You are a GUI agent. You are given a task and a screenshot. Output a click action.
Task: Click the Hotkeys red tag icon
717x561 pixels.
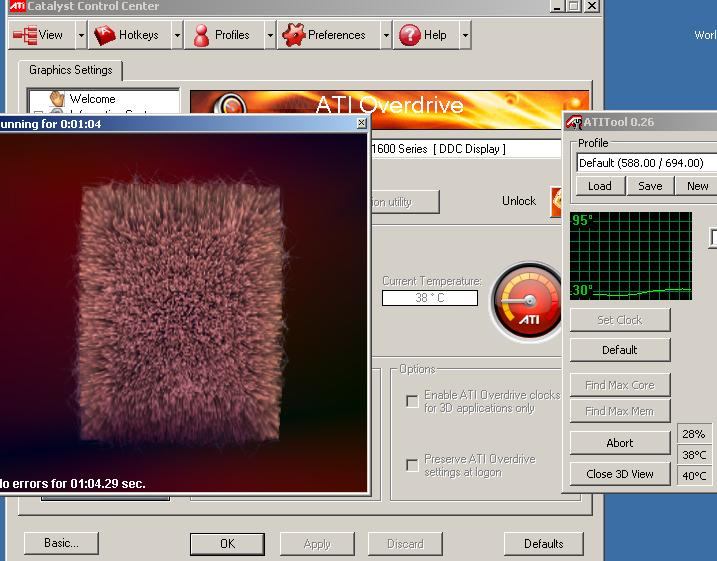point(104,35)
